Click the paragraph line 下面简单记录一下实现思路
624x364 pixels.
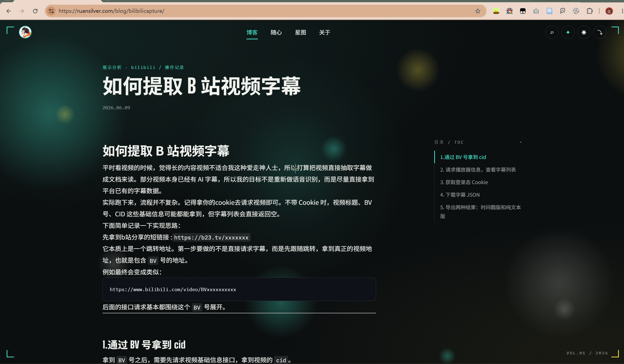click(x=142, y=225)
